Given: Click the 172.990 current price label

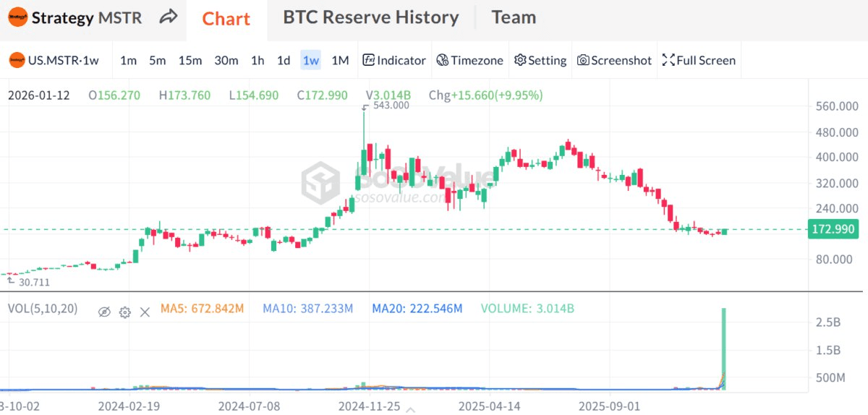Looking at the screenshot, I should [x=834, y=230].
